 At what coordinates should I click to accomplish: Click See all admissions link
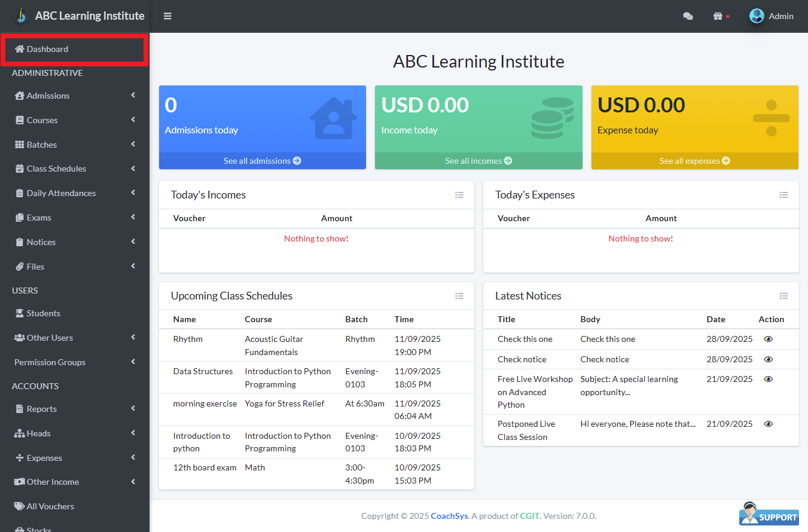coord(262,161)
